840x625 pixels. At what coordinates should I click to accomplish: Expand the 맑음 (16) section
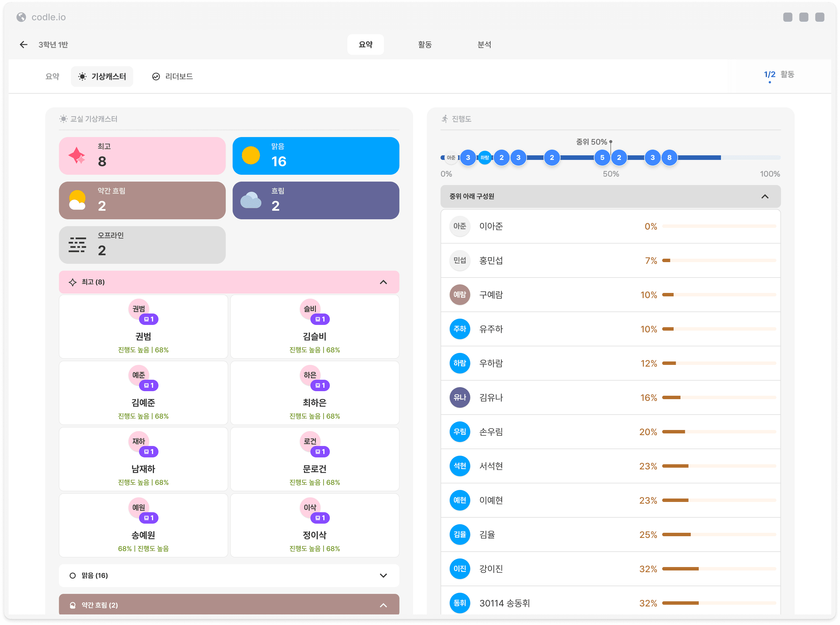click(383, 575)
